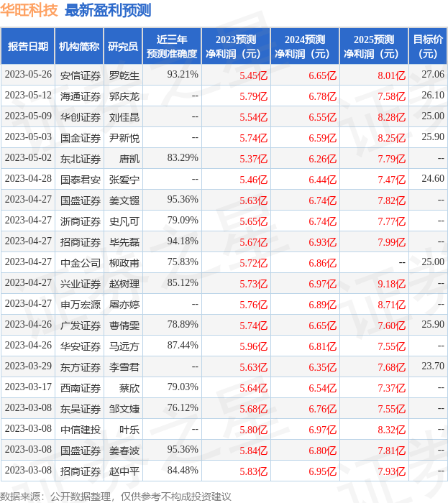
Task: Click the 最新盈利预测 heading
Action: (108, 10)
